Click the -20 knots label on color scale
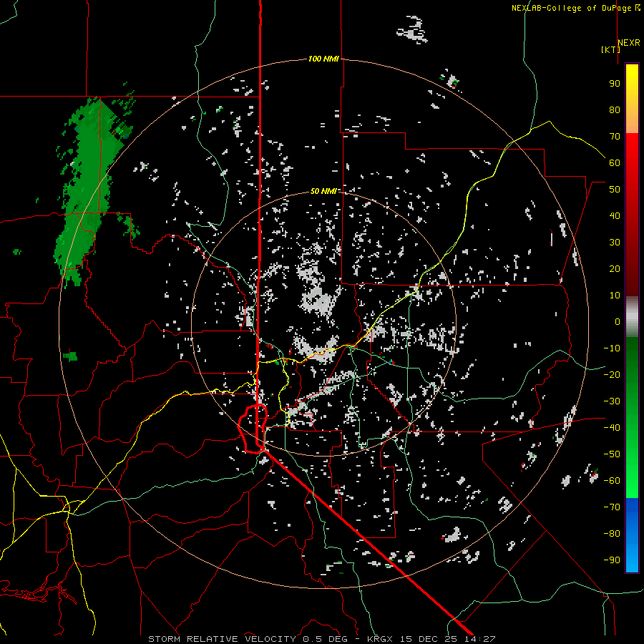The width and height of the screenshot is (644, 644). (x=612, y=374)
